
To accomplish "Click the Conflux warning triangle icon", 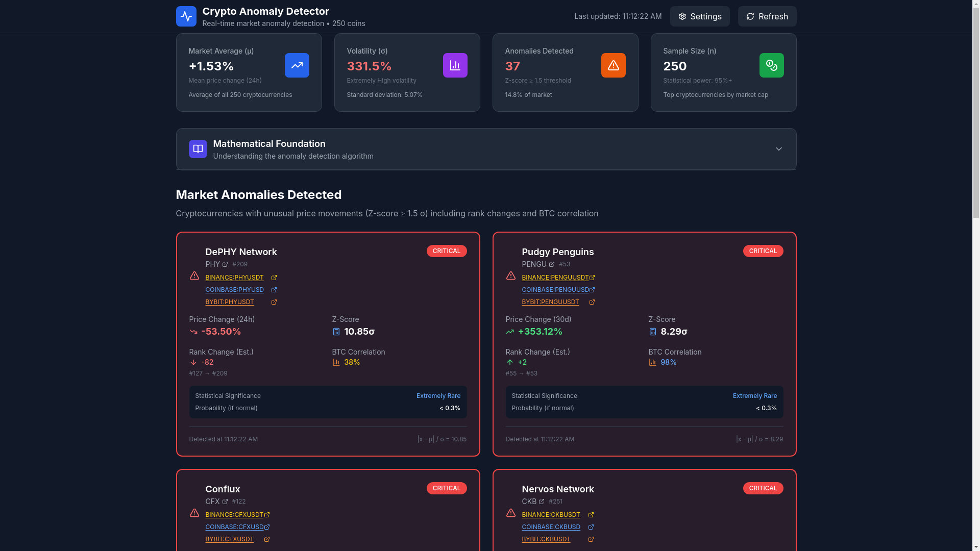I will [x=194, y=513].
